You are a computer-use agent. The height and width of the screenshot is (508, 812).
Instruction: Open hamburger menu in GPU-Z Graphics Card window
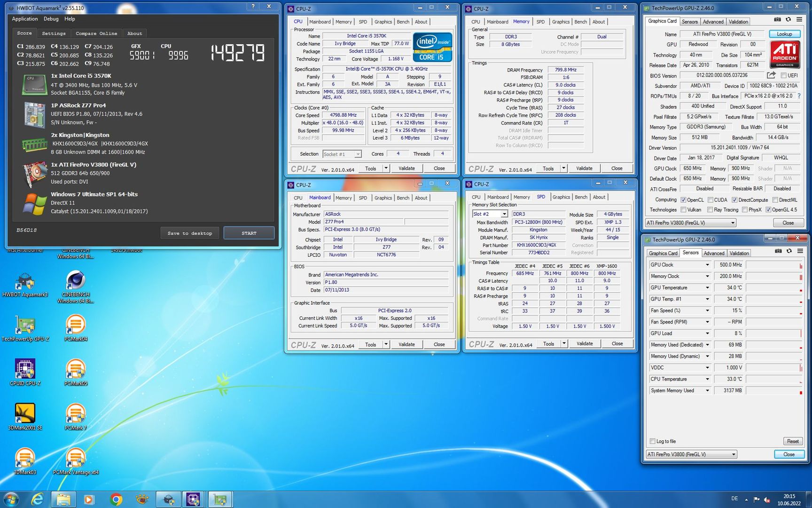point(799,20)
